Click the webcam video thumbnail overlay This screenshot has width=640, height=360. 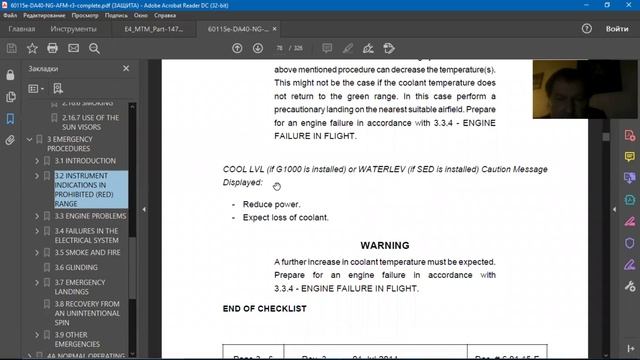click(585, 89)
